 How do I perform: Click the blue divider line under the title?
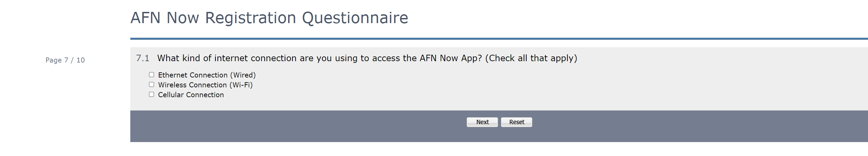(x=499, y=39)
